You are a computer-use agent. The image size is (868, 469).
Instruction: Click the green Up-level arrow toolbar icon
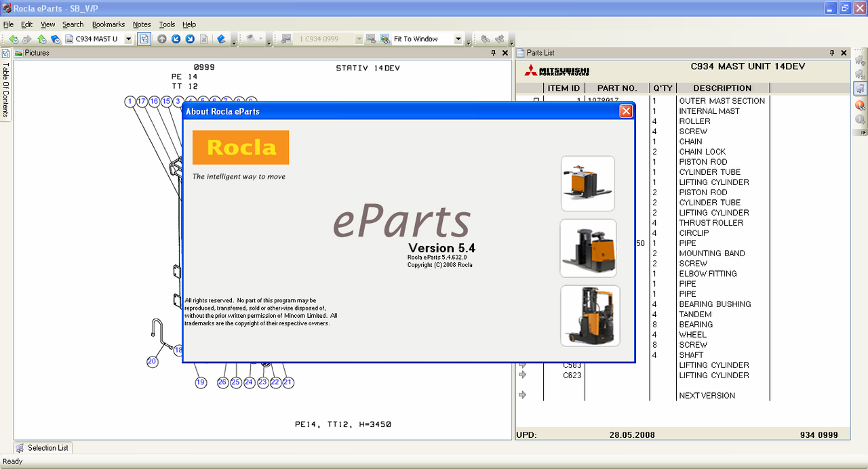click(x=41, y=39)
